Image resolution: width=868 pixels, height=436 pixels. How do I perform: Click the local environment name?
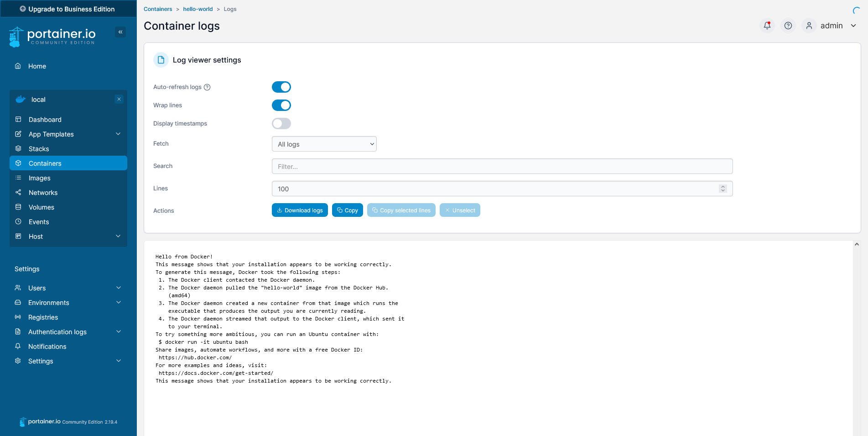coord(38,100)
